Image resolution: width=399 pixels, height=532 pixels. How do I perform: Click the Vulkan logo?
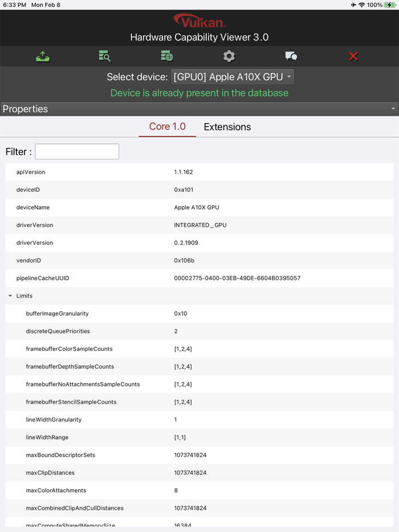click(x=199, y=22)
